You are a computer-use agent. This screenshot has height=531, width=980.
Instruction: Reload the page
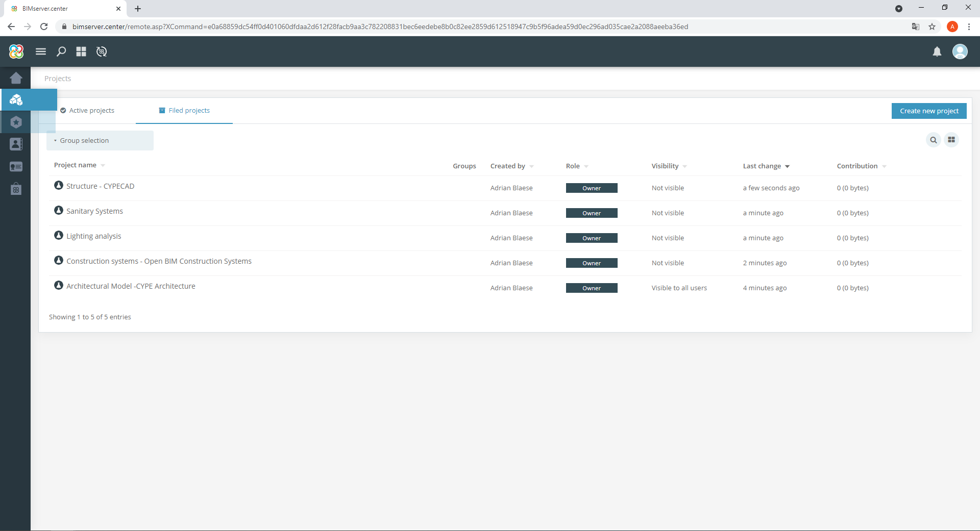(44, 27)
